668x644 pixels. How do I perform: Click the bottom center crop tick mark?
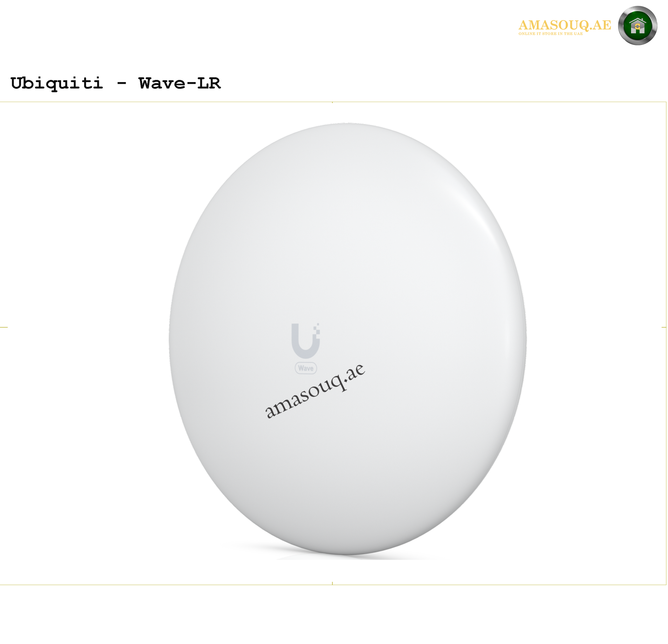332,583
